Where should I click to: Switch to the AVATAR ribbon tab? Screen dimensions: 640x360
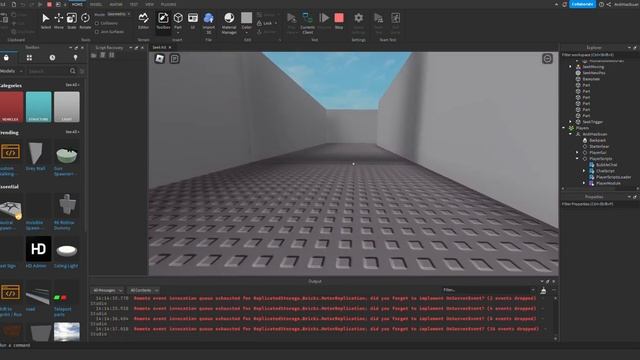click(x=116, y=4)
